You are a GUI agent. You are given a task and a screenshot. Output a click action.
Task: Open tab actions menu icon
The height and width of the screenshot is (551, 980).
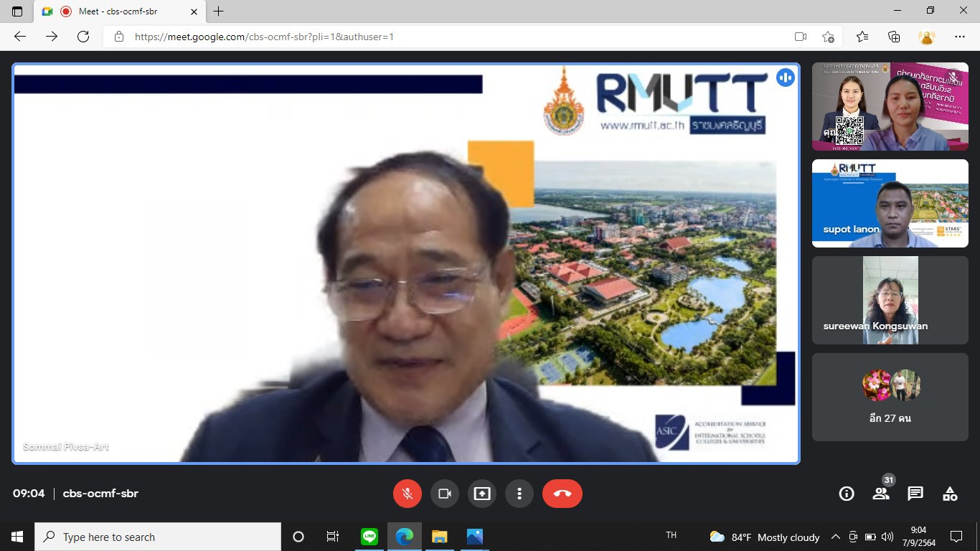17,11
